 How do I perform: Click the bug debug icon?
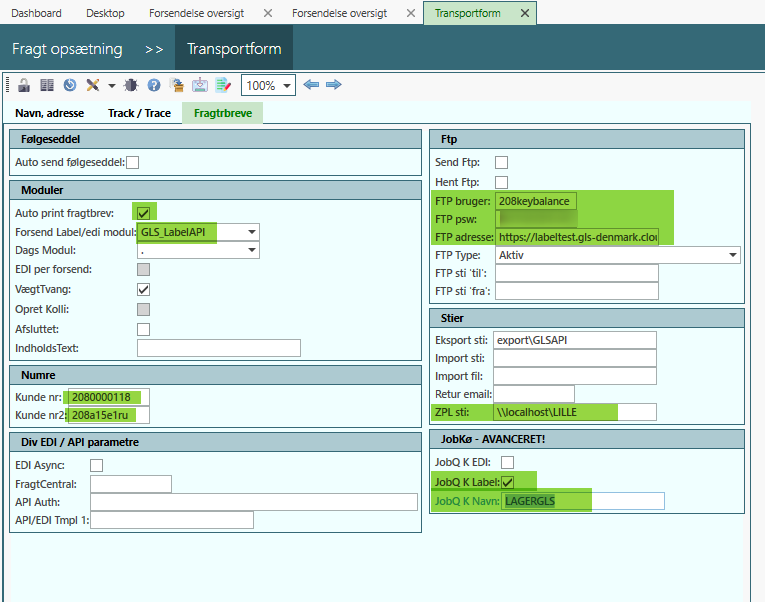132,86
